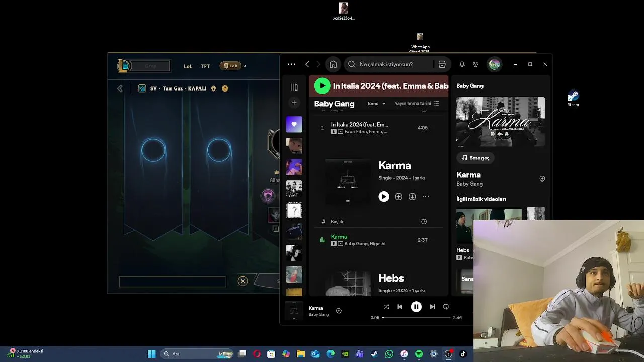644x362 pixels.
Task: Open now-playing Karma title link
Action: pyautogui.click(x=316, y=308)
